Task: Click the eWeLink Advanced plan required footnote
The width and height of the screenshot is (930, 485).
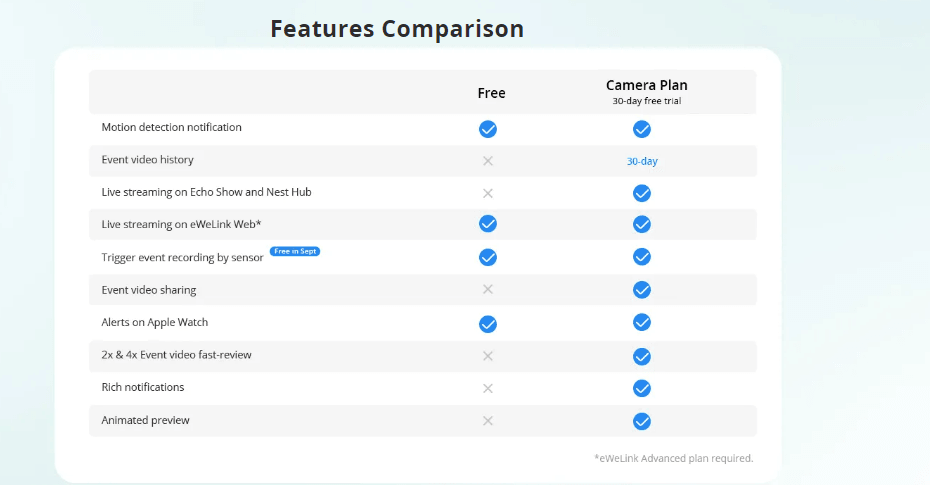Action: pyautogui.click(x=674, y=458)
